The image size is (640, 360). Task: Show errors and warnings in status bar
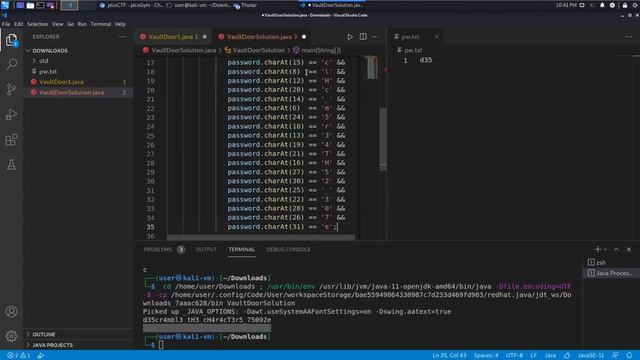pos(19,356)
